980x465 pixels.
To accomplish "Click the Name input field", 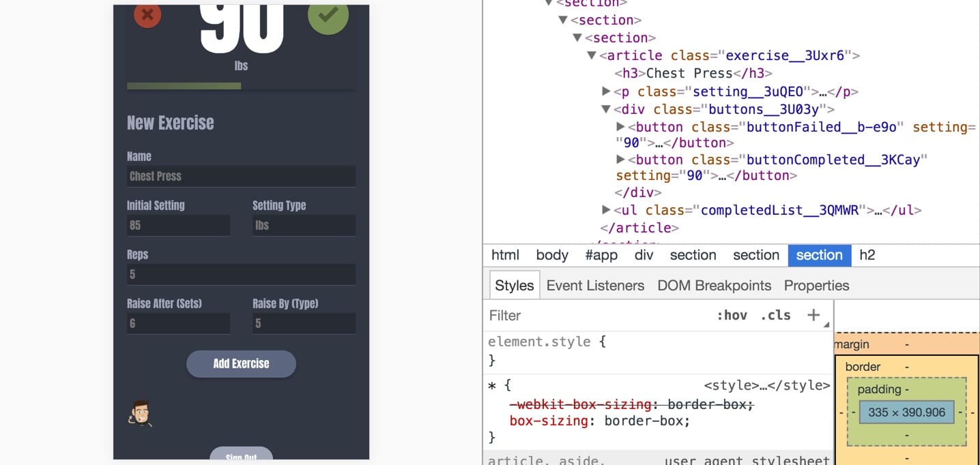I will coord(241,176).
